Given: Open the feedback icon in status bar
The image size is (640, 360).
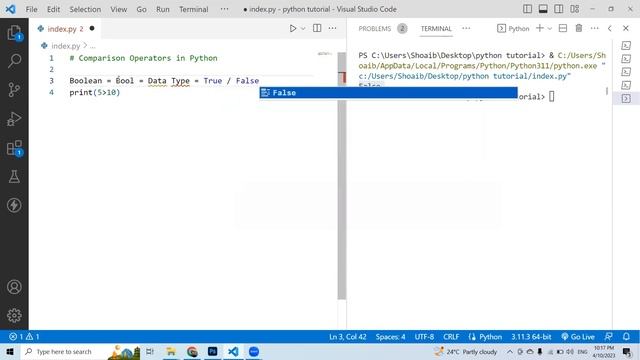Looking at the screenshot, I should 609,337.
